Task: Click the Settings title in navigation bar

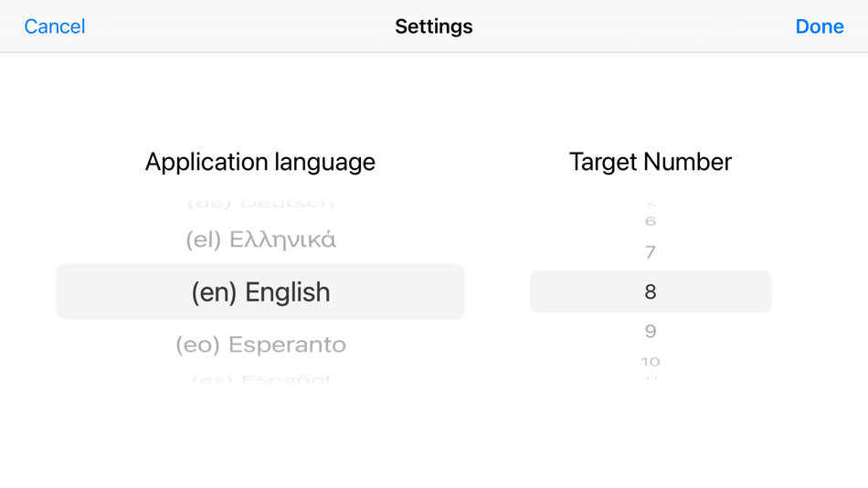Action: coord(433,27)
